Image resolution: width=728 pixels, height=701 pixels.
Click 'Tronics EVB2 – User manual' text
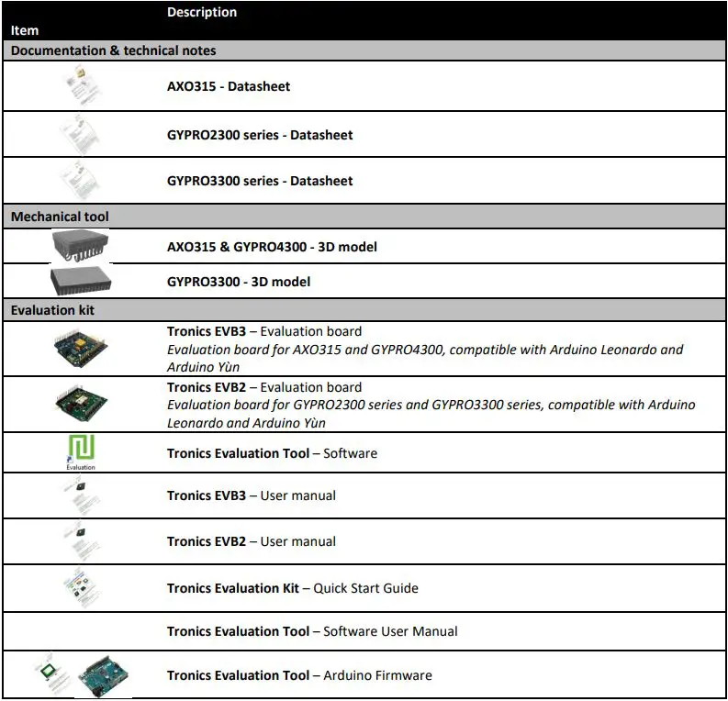(252, 541)
